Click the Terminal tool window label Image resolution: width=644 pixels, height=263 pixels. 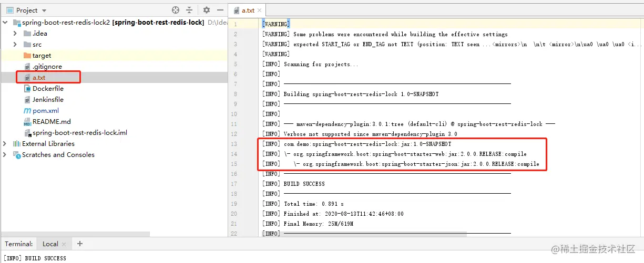(x=19, y=244)
